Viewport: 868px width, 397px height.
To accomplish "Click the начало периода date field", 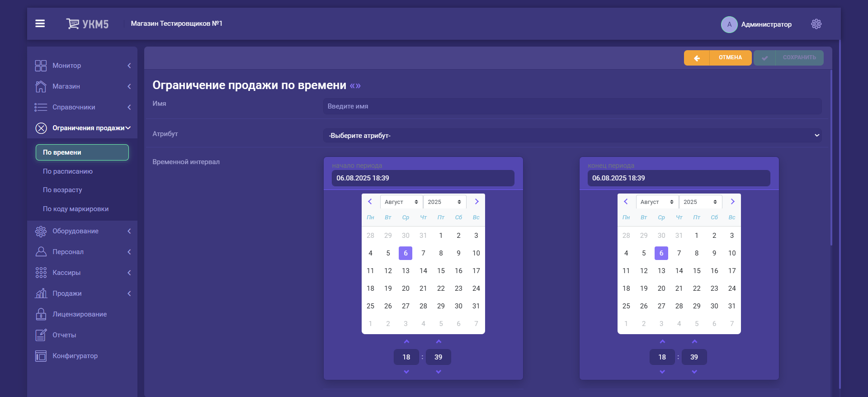I will coord(423,178).
